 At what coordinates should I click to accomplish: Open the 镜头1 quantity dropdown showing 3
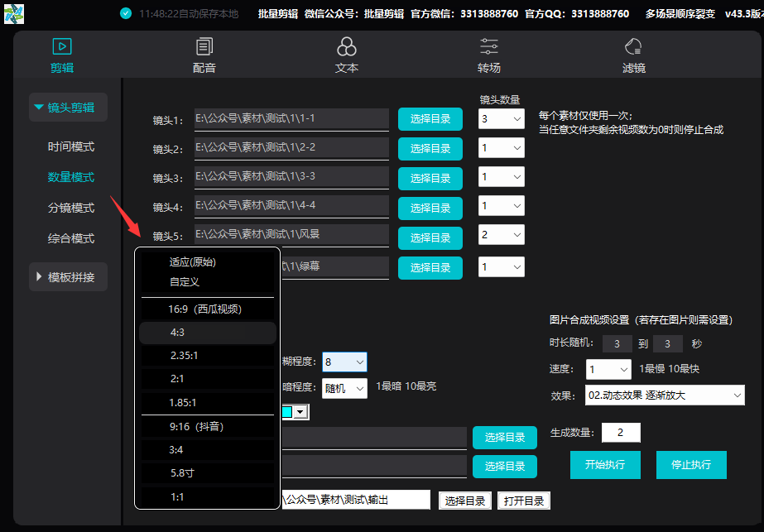click(x=501, y=118)
